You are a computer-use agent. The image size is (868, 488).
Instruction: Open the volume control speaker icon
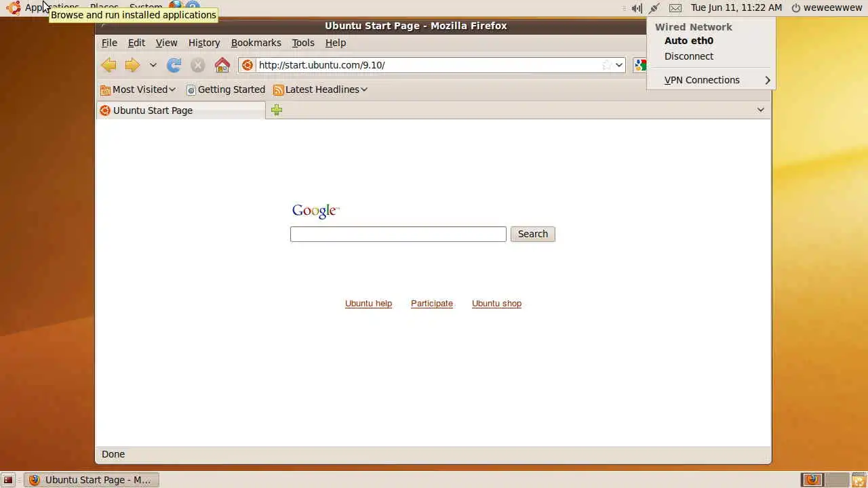636,8
